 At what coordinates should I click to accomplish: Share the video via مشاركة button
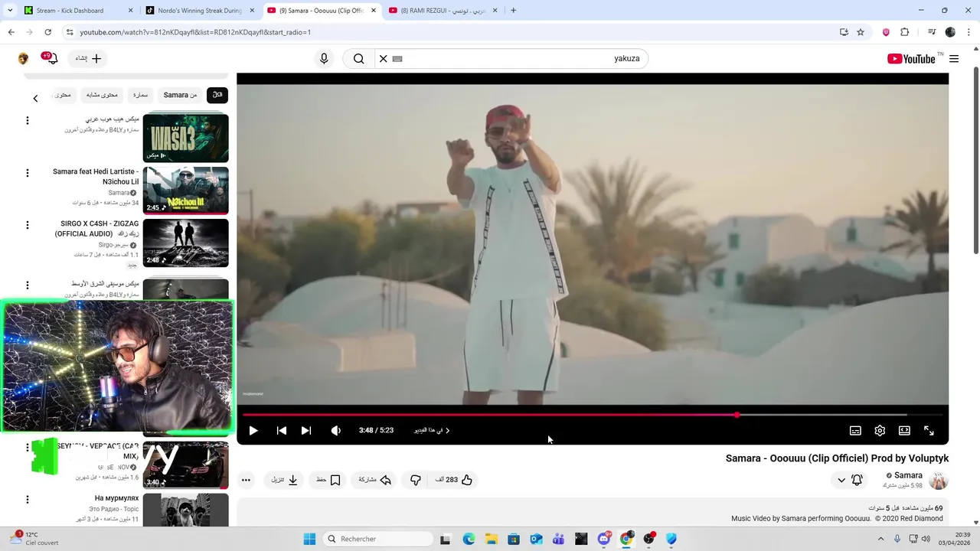coord(375,480)
